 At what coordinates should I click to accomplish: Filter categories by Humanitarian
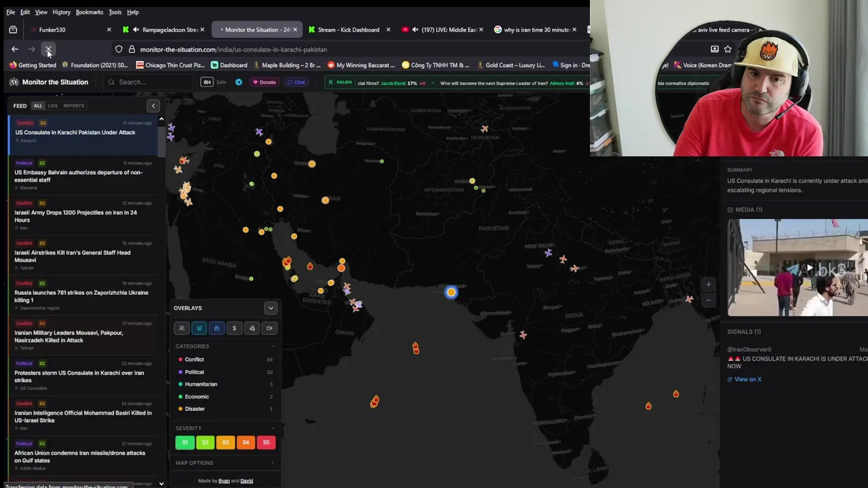224,384
